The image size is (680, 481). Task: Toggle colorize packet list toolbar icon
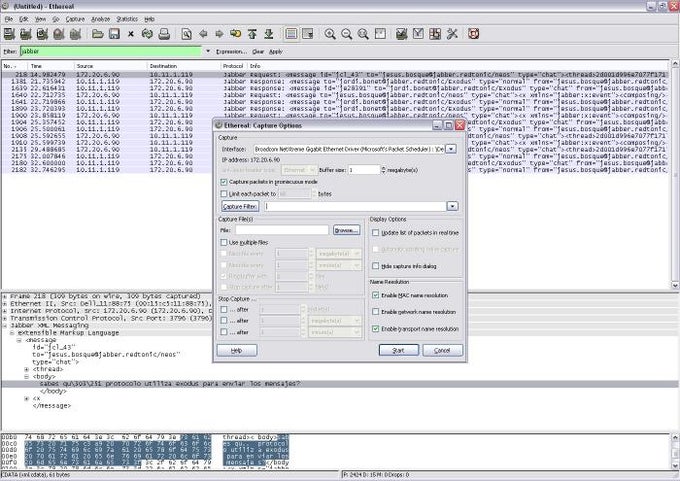coord(291,34)
